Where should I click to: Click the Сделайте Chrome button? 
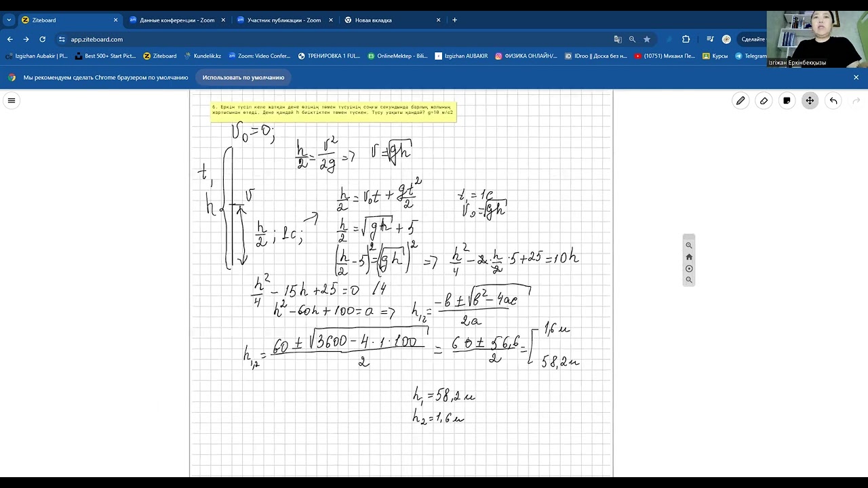point(753,39)
